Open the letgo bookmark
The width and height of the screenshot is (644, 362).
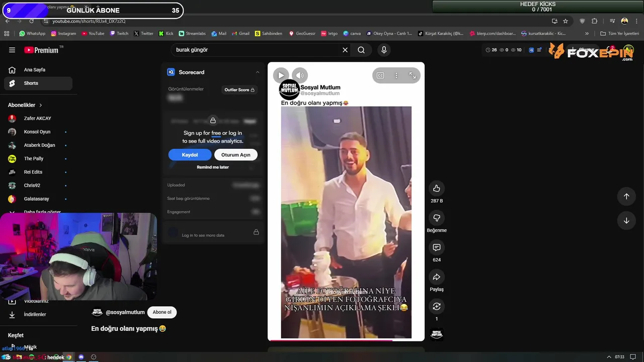(330, 34)
